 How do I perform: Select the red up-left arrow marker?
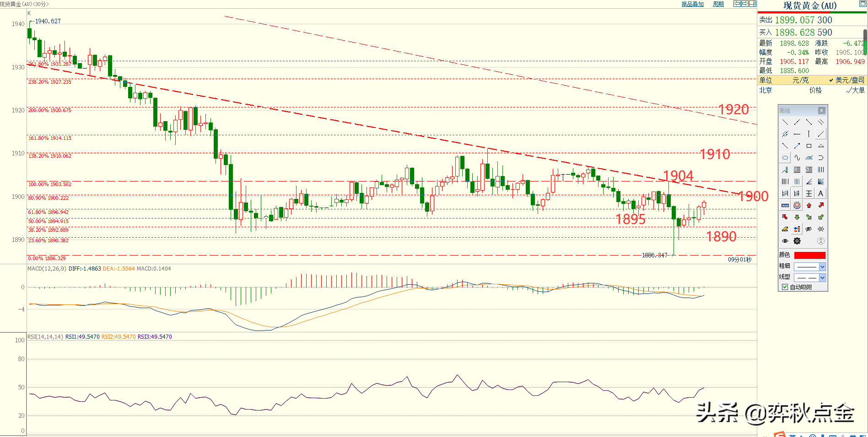[x=785, y=217]
